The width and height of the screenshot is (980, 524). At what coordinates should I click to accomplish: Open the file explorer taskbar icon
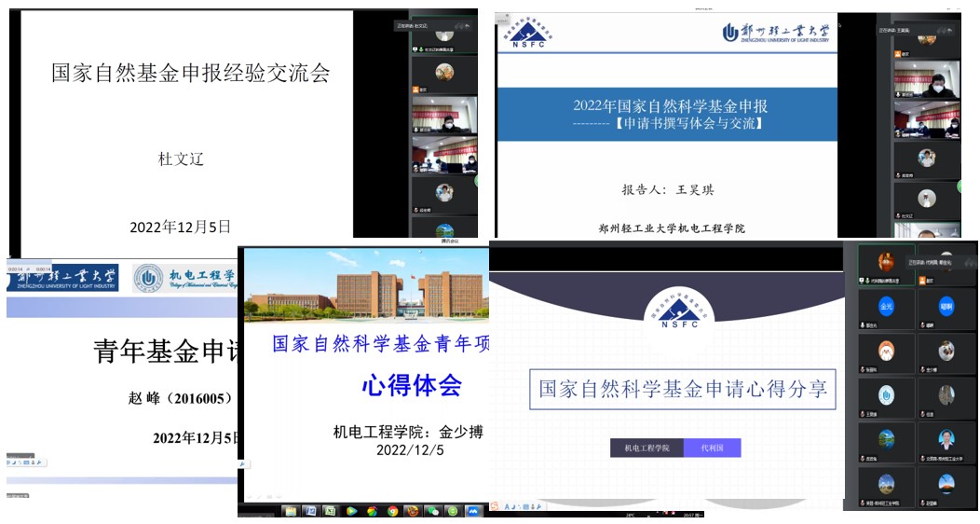click(290, 511)
